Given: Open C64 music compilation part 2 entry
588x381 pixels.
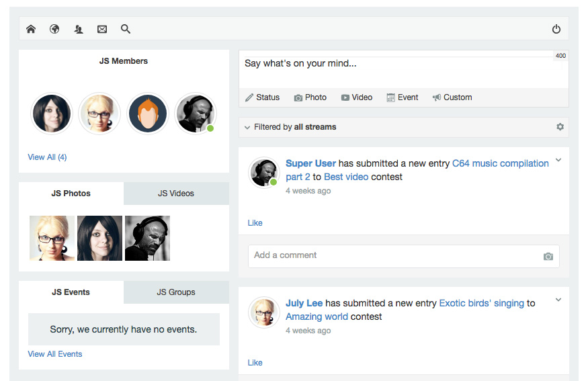Looking at the screenshot, I should (417, 170).
